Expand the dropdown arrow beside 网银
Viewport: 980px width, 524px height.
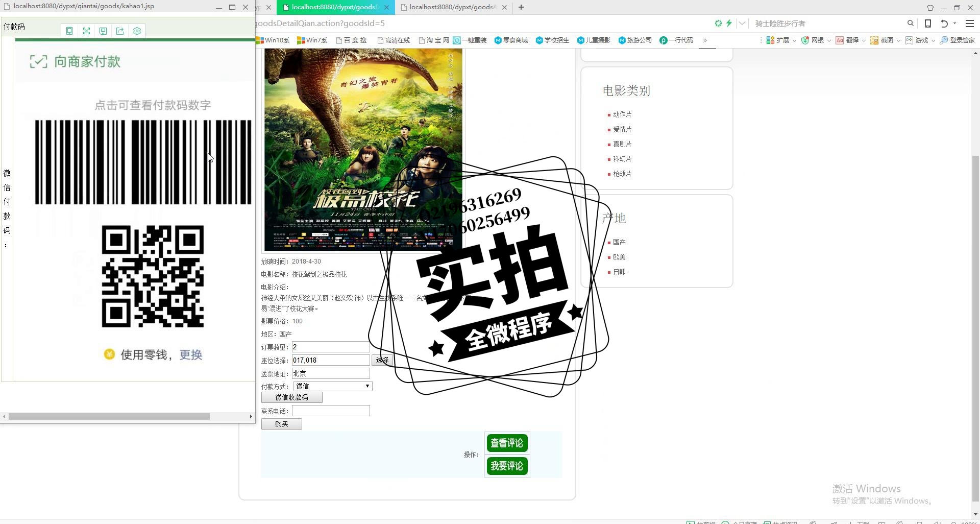[x=829, y=41]
